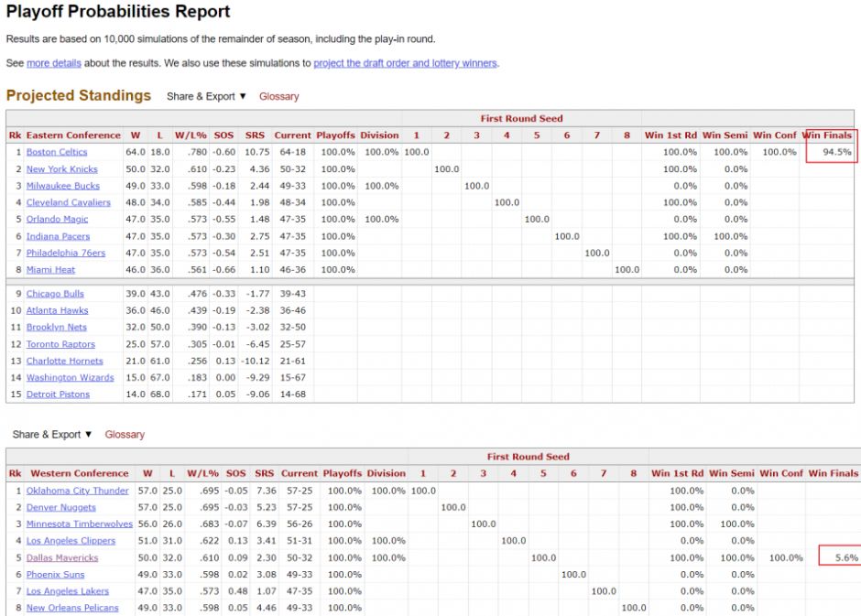Image resolution: width=861 pixels, height=616 pixels.
Task: Open Glossary link above Eastern Conference table
Action: [279, 96]
